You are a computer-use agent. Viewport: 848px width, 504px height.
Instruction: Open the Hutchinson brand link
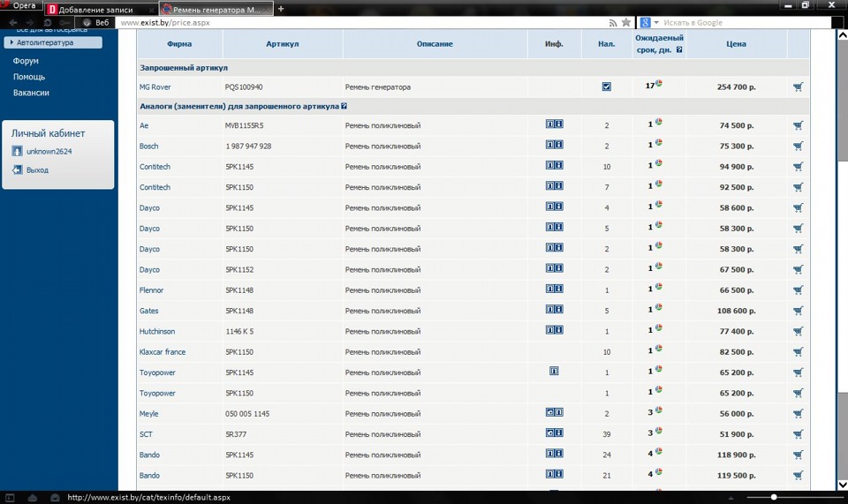click(157, 331)
